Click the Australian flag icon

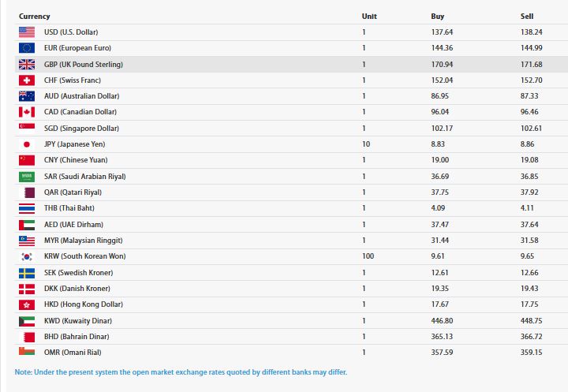click(x=27, y=96)
